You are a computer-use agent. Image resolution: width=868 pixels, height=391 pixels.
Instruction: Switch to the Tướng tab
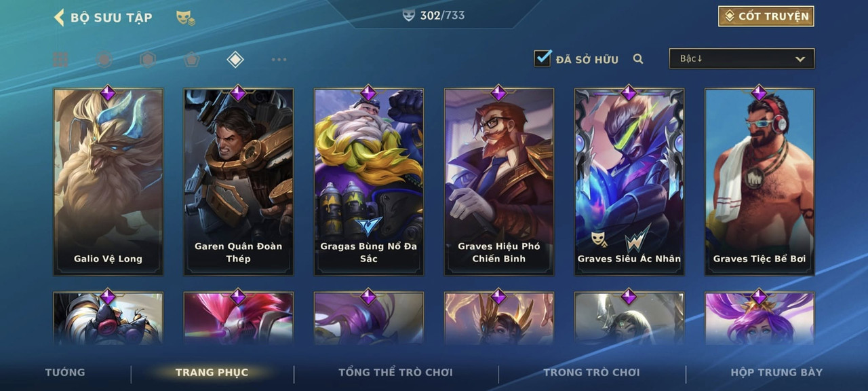pos(65,372)
